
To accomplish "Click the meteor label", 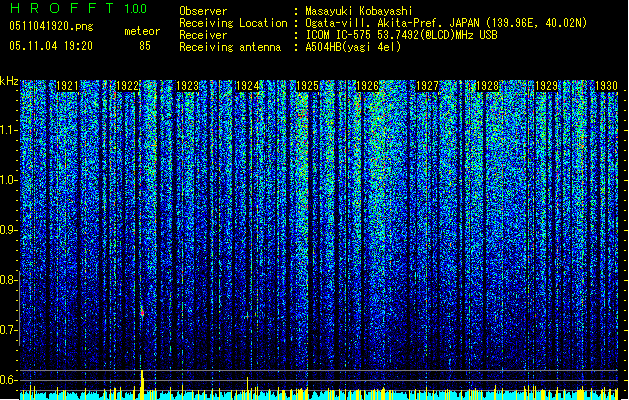I will click(x=142, y=31).
